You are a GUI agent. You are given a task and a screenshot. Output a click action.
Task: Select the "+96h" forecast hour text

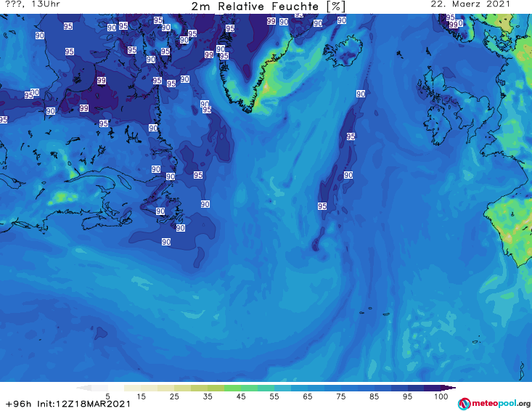pyautogui.click(x=18, y=404)
